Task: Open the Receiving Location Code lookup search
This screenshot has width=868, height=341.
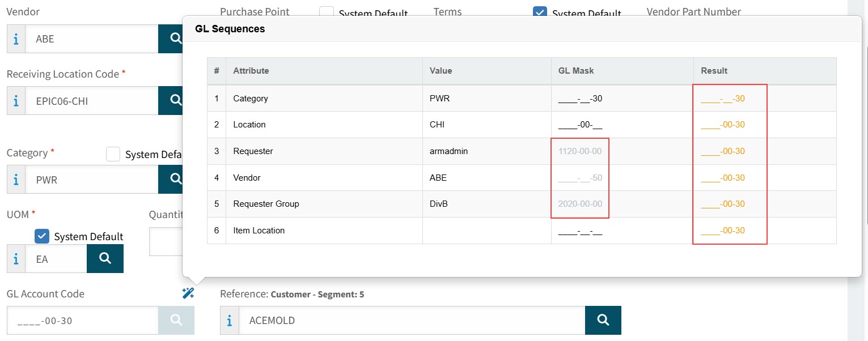Action: [173, 101]
